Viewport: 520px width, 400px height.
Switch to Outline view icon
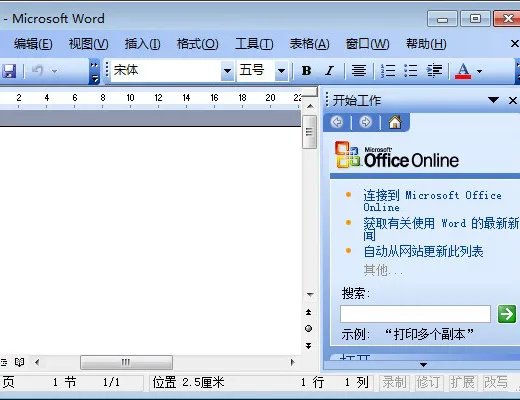pos(4,362)
